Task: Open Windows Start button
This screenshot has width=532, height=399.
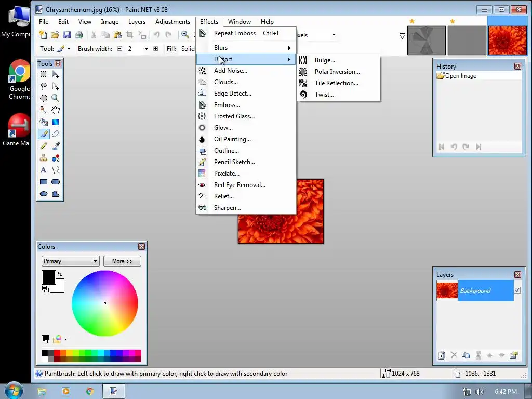Action: point(14,391)
